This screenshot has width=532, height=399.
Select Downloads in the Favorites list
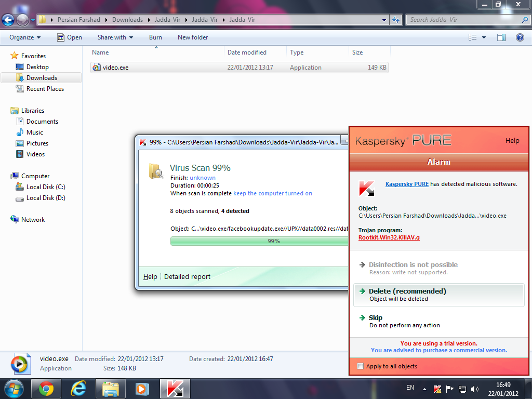click(42, 78)
